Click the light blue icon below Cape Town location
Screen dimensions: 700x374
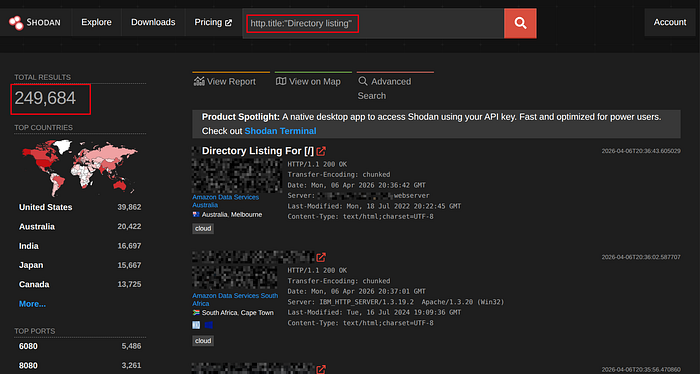tap(196, 325)
